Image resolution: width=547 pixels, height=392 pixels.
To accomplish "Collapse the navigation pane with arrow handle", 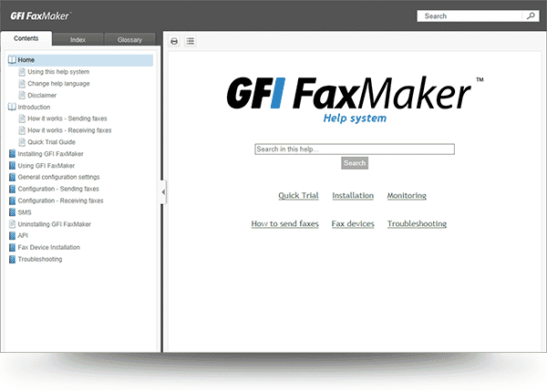I will tap(163, 192).
